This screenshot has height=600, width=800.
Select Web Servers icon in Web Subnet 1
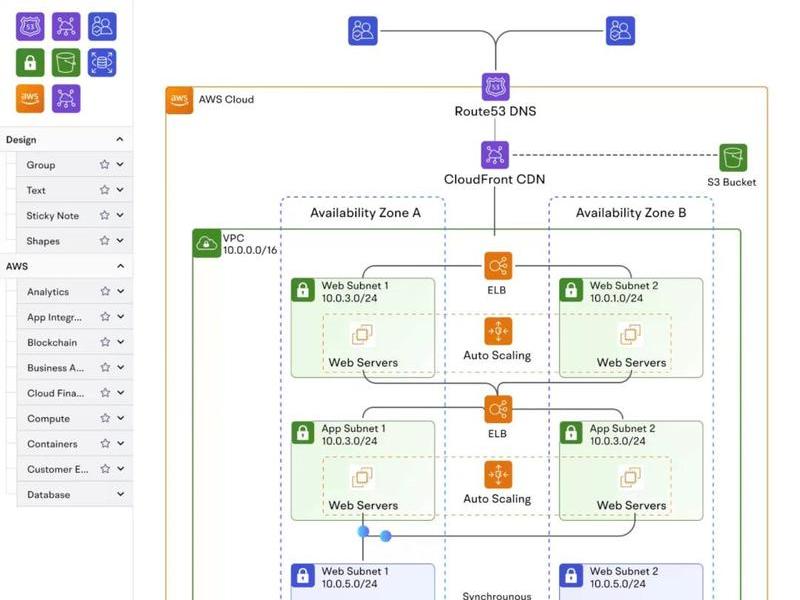tap(363, 335)
